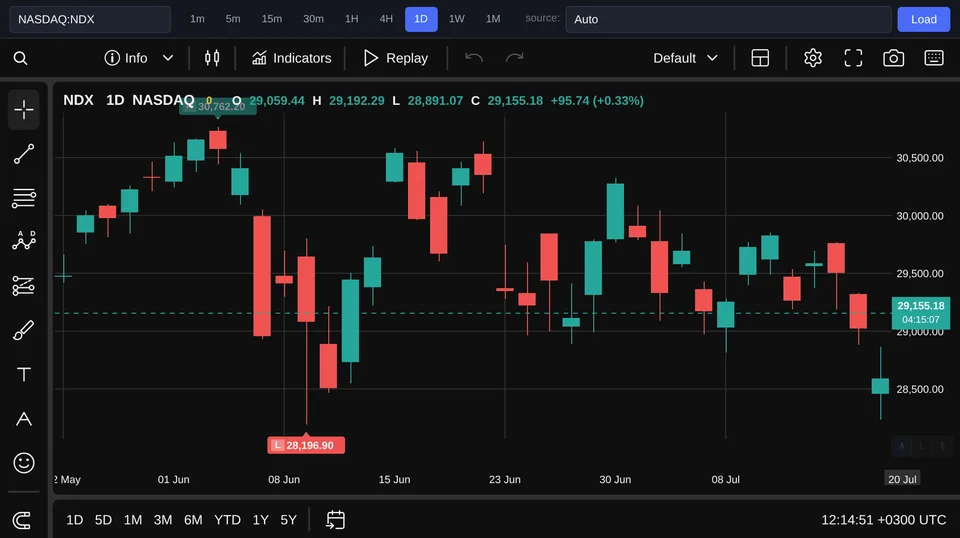Click the Load button

[923, 19]
